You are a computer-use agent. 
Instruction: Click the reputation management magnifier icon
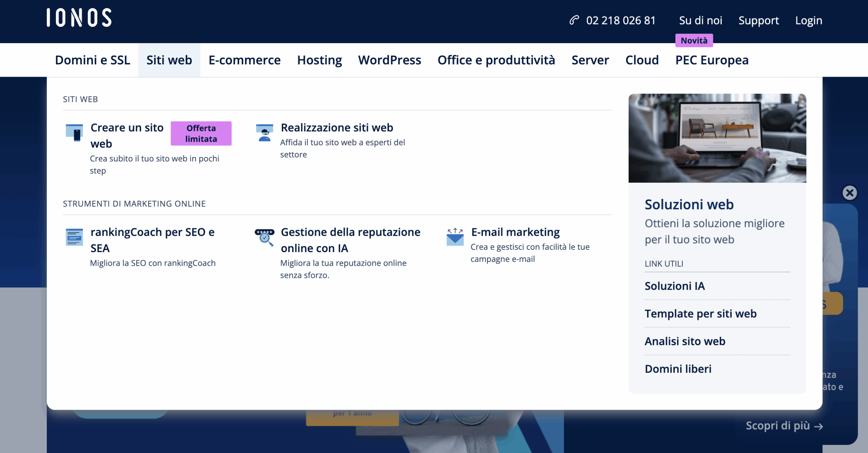coord(264,237)
